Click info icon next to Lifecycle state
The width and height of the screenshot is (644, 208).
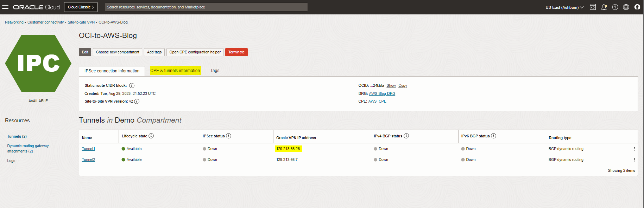pos(151,136)
